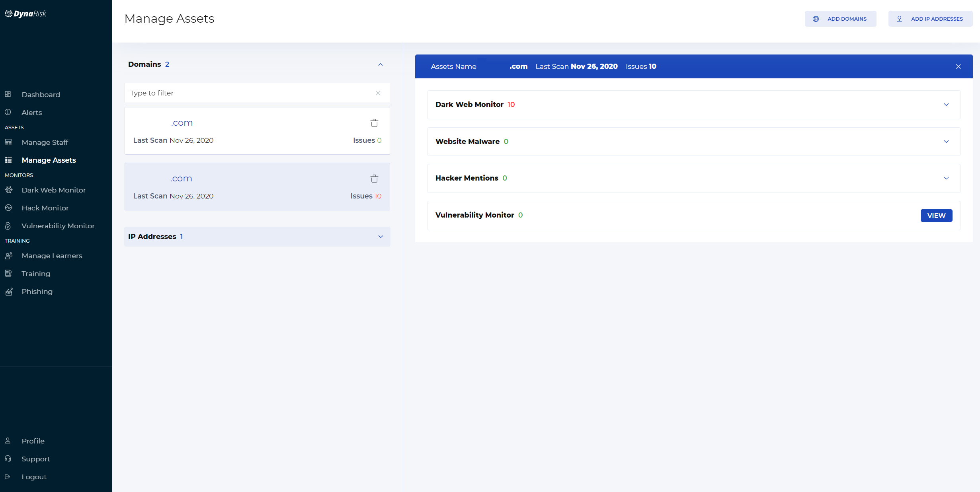Delete the first domain with zero issues

coord(374,123)
